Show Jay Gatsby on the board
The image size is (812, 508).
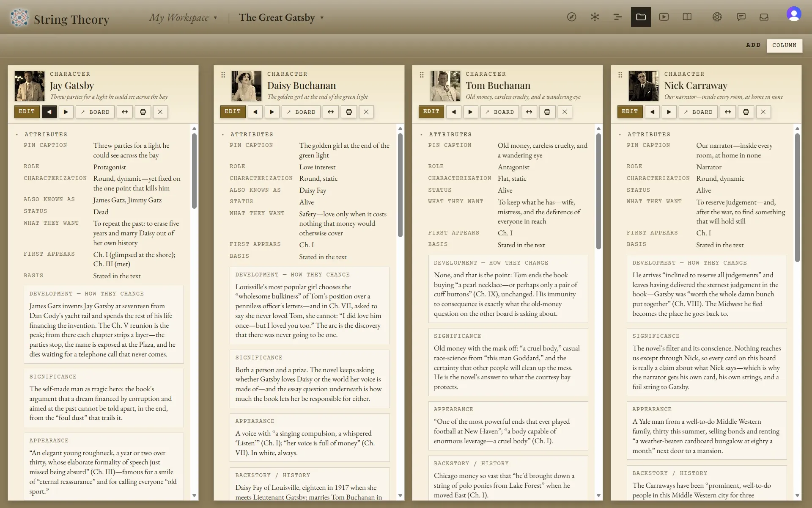click(95, 112)
